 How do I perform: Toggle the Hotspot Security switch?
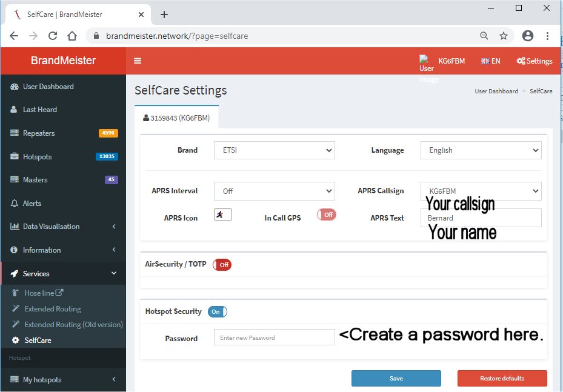click(217, 311)
